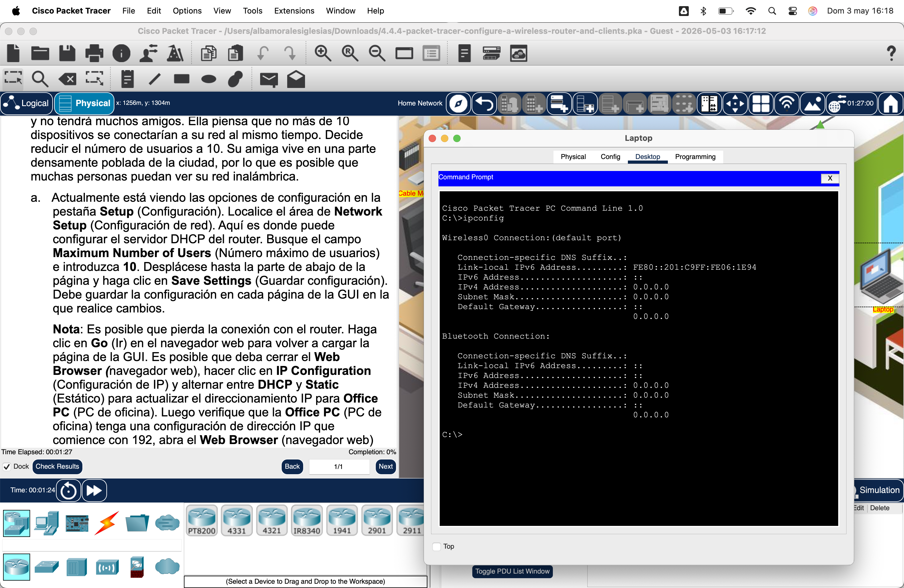Click the Delete scenario button
Viewport: 904px width, 588px height.
879,508
